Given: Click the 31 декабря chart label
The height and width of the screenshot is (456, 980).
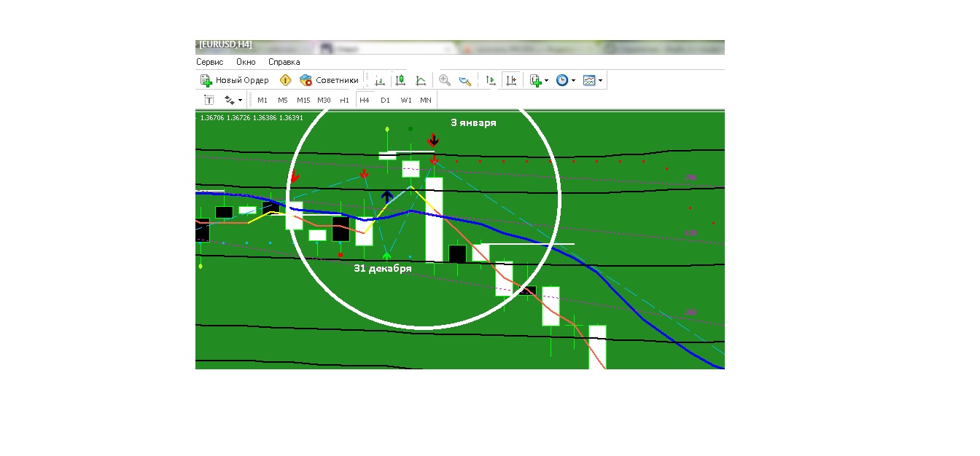Looking at the screenshot, I should 383,268.
